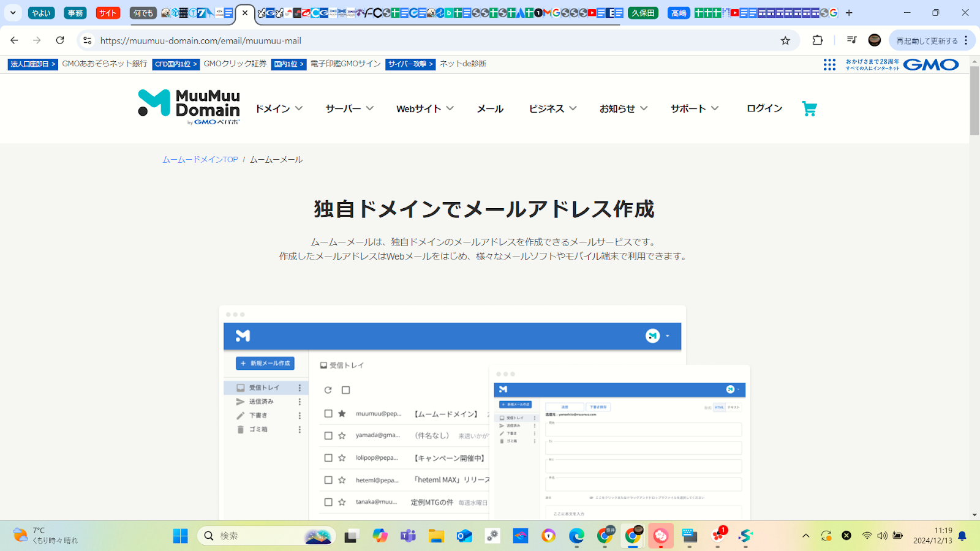
Task: Open the Wi-Fi network icon in tray
Action: pyautogui.click(x=867, y=536)
